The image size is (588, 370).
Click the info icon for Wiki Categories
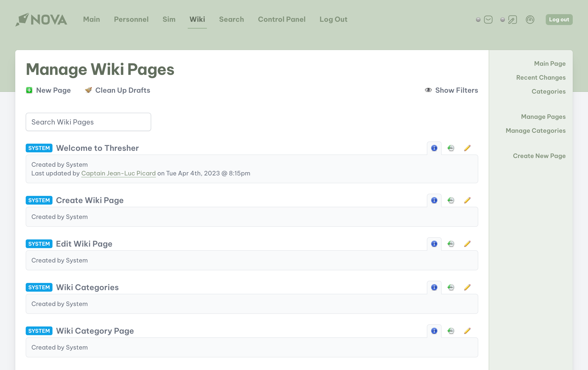(434, 287)
